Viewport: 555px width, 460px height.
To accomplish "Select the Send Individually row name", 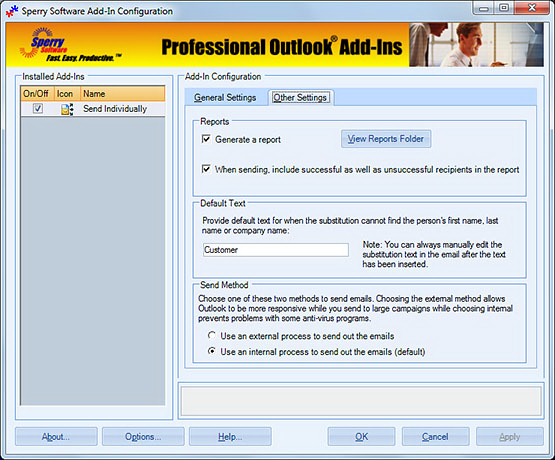I will (115, 109).
